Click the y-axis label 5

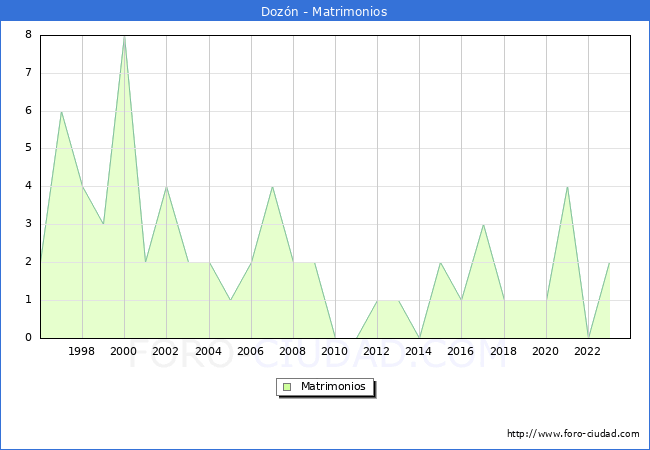pyautogui.click(x=29, y=148)
